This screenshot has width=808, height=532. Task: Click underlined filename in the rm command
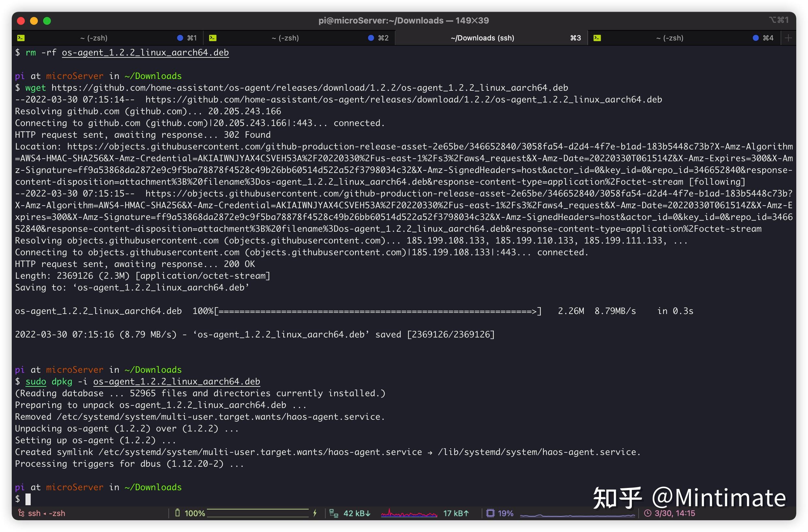(145, 53)
